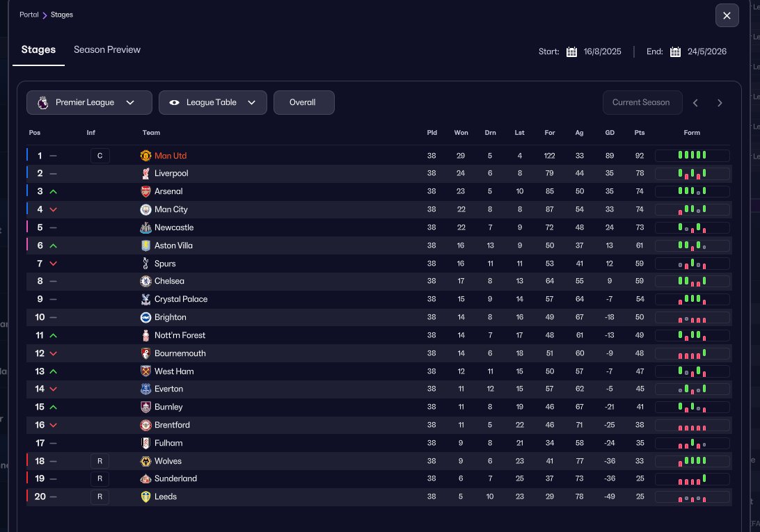Screen dimensions: 760x532
Task: Click the Overall filter button
Action: (x=303, y=102)
